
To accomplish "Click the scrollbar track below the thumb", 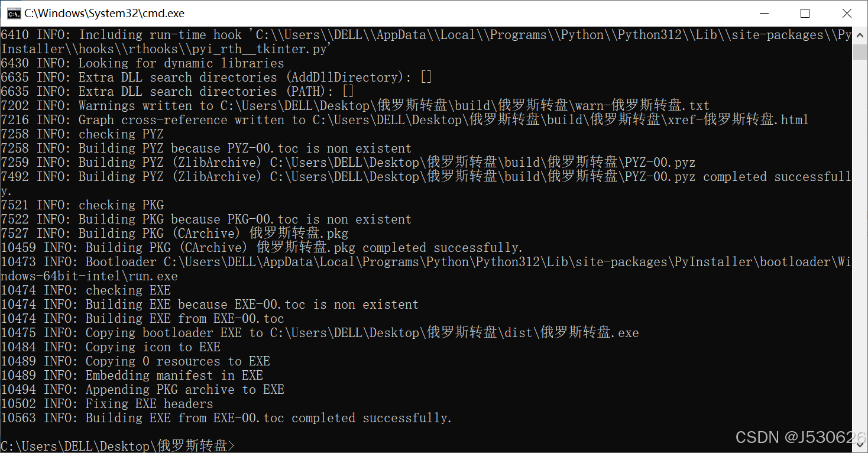I will pyautogui.click(x=860, y=237).
